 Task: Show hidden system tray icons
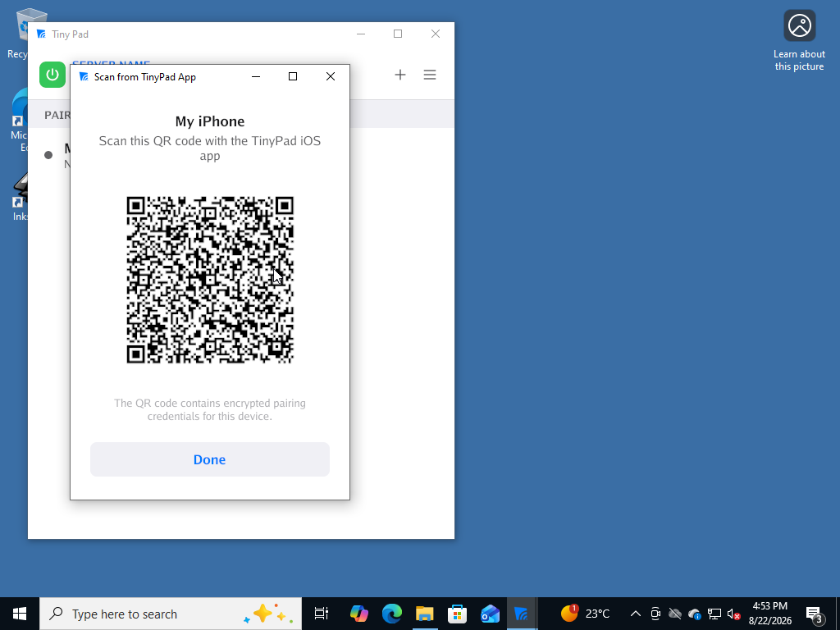[x=636, y=614]
